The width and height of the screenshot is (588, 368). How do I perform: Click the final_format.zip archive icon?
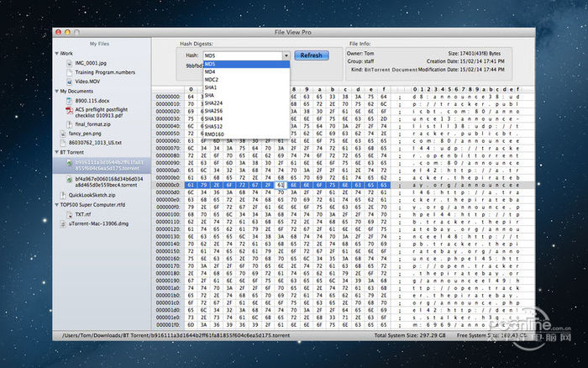click(67, 124)
